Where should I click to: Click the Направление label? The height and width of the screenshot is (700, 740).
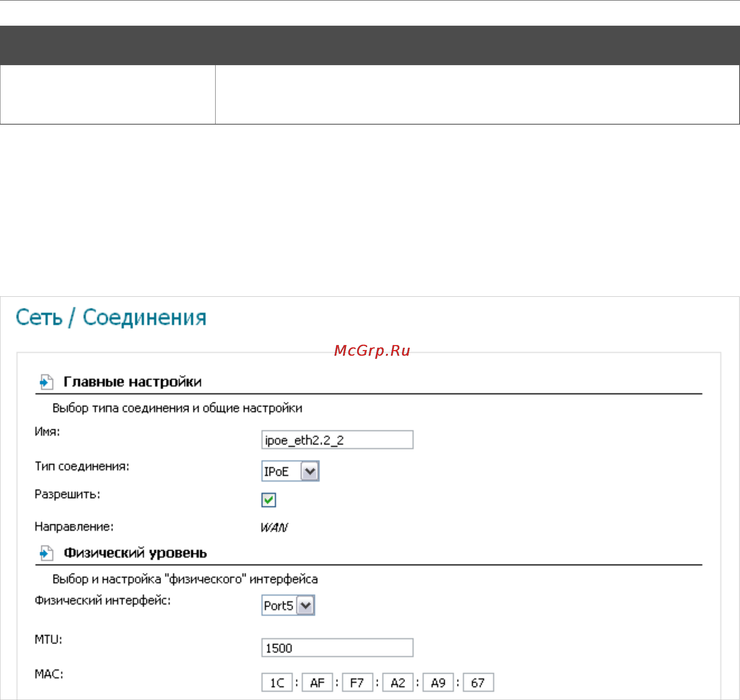(x=74, y=527)
